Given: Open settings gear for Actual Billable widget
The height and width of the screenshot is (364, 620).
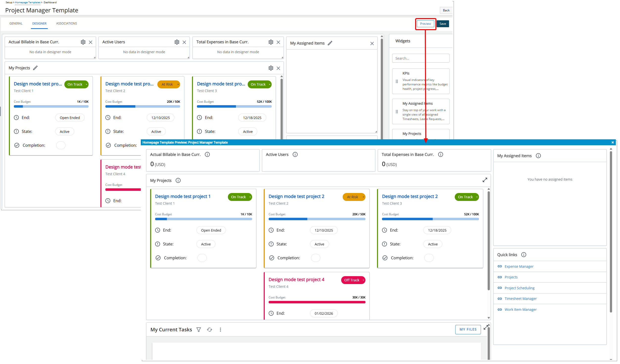Looking at the screenshot, I should point(83,42).
